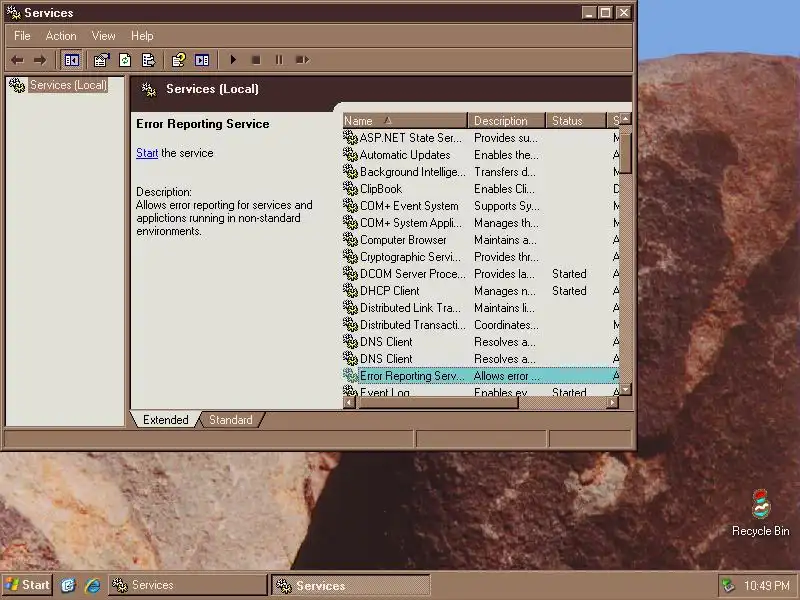Switch to the Standard tab
This screenshot has width=800, height=600.
click(x=231, y=420)
